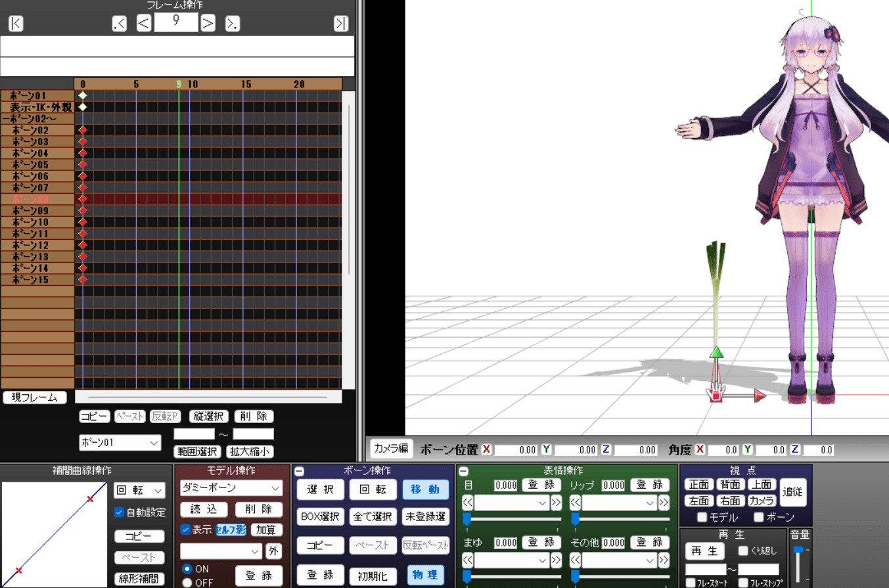Toggle the 自動設定 checkbox
The width and height of the screenshot is (889, 588).
[120, 512]
